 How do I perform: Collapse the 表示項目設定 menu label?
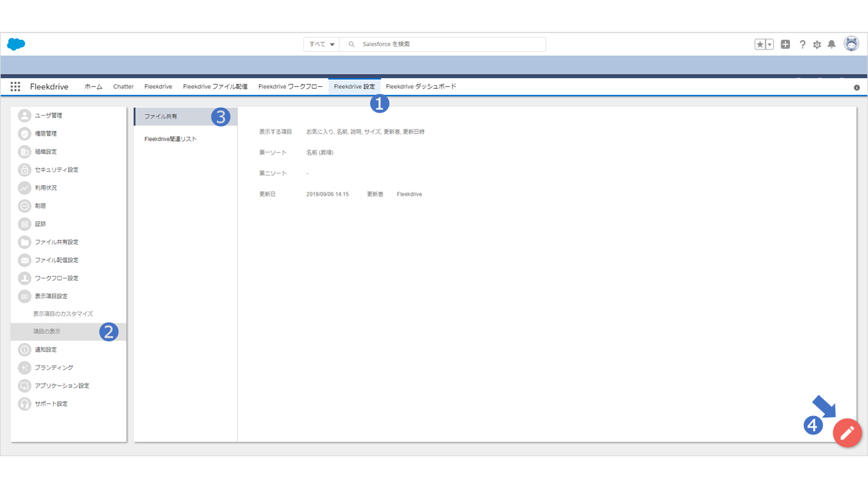[x=52, y=296]
